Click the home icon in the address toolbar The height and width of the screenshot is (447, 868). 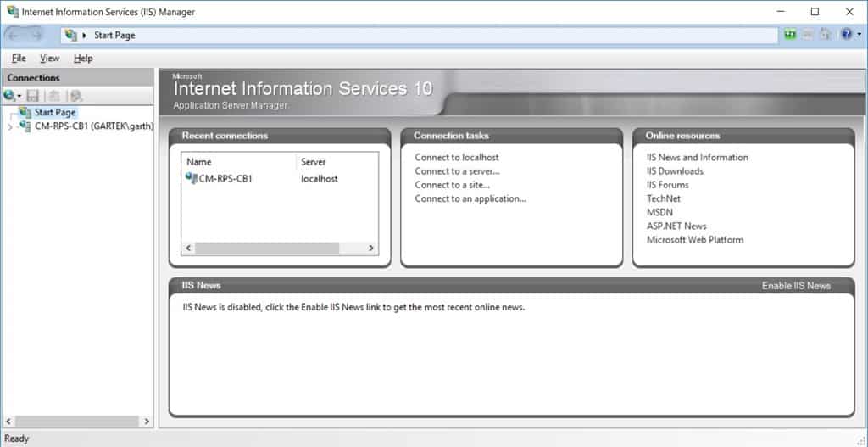825,34
